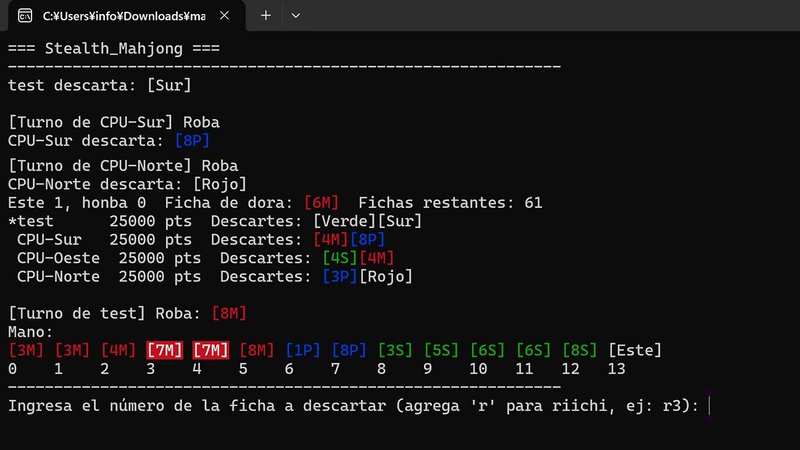
Task: Click highlighted [7M] above index 3
Action: click(x=164, y=351)
